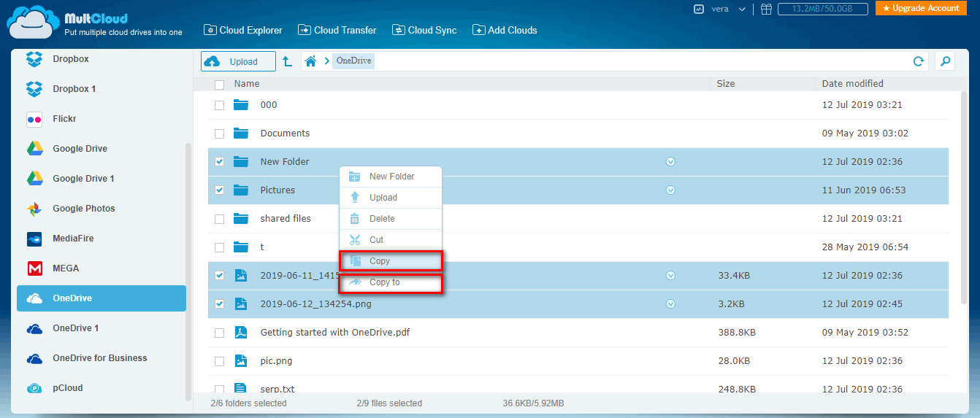980x418 pixels.
Task: Click the Dropbox 1 icon in sidebar
Action: [x=34, y=88]
